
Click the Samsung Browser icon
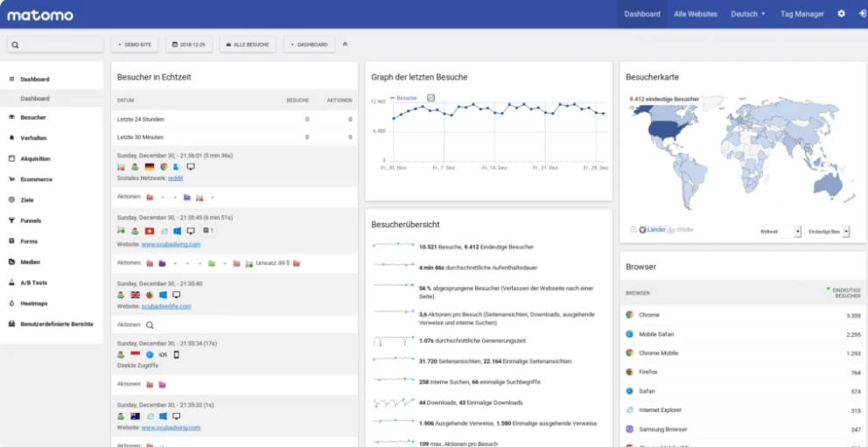coord(629,429)
